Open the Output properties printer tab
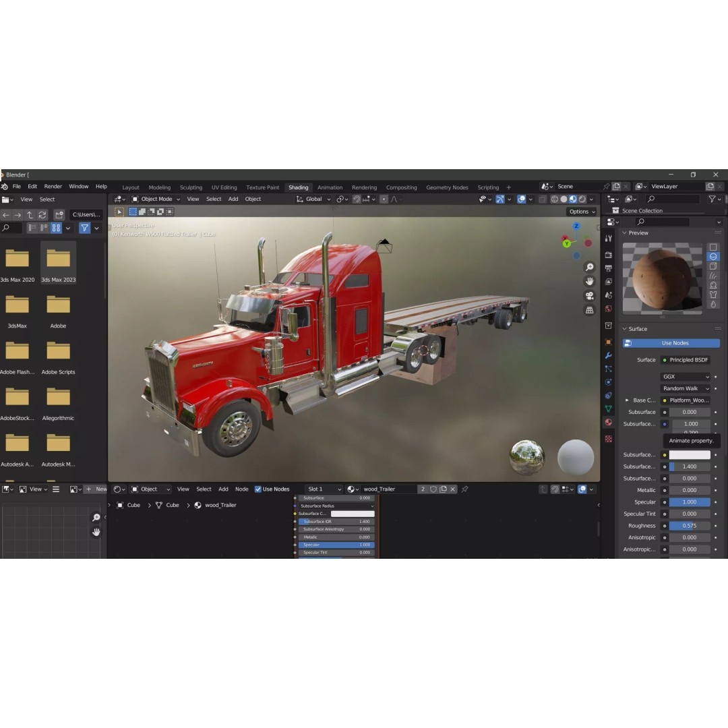This screenshot has height=728, width=728. (x=608, y=268)
